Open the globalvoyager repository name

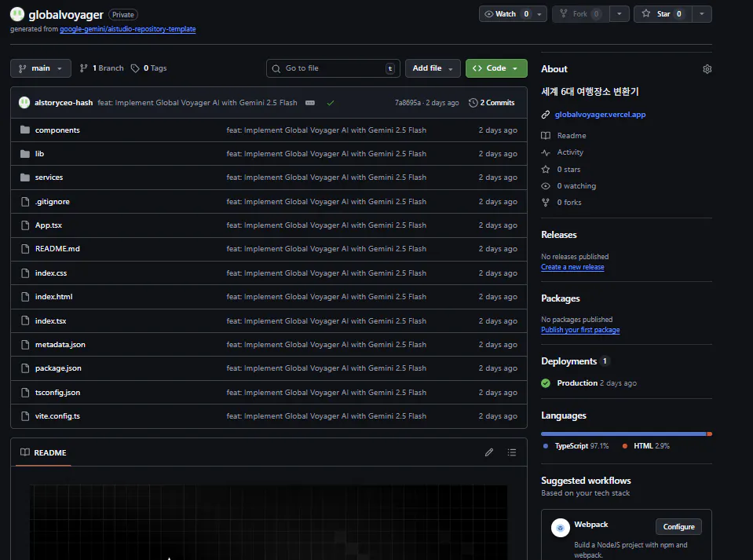click(66, 15)
